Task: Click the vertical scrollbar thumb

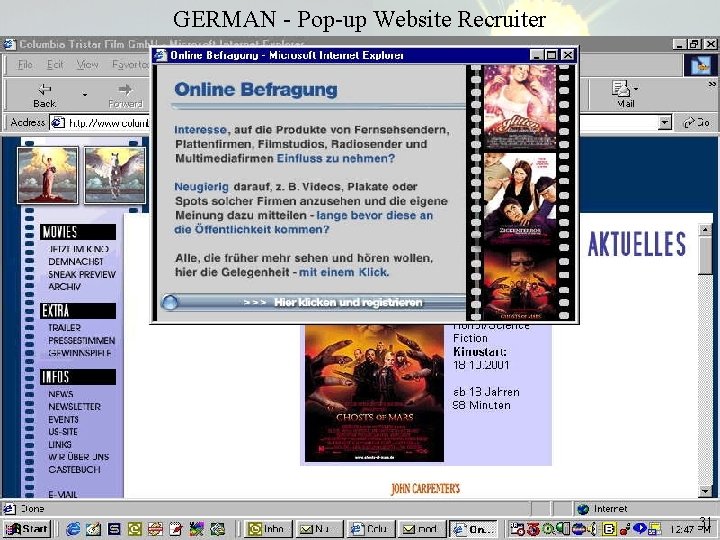Action: 705,255
